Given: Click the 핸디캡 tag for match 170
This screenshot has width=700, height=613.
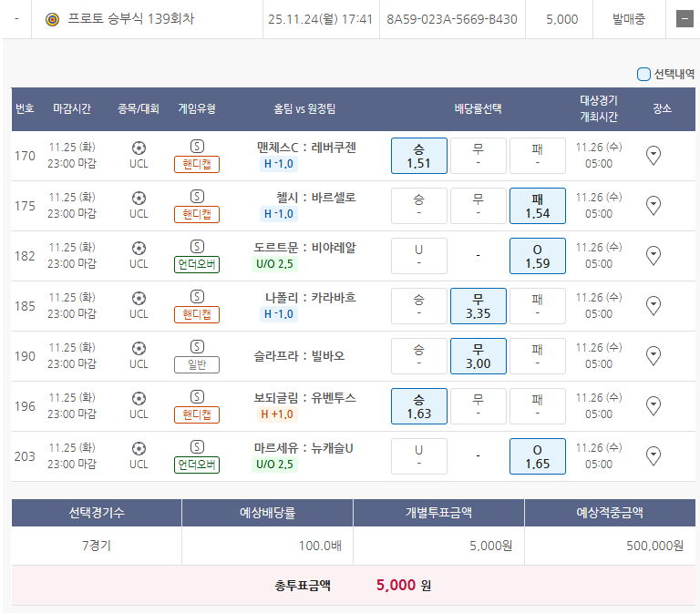Looking at the screenshot, I should pyautogui.click(x=197, y=164).
